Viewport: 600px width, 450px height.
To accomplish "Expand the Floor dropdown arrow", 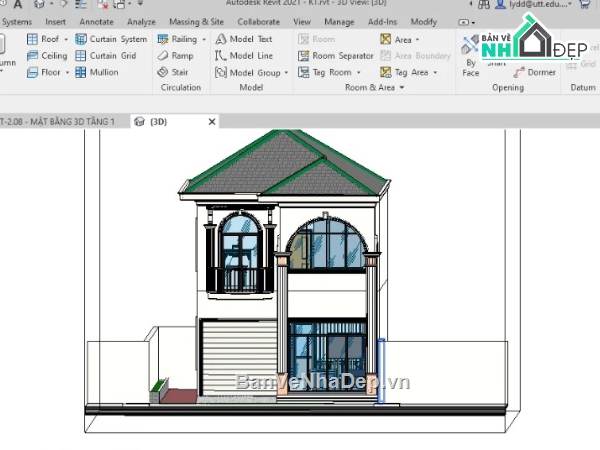I will [x=67, y=72].
